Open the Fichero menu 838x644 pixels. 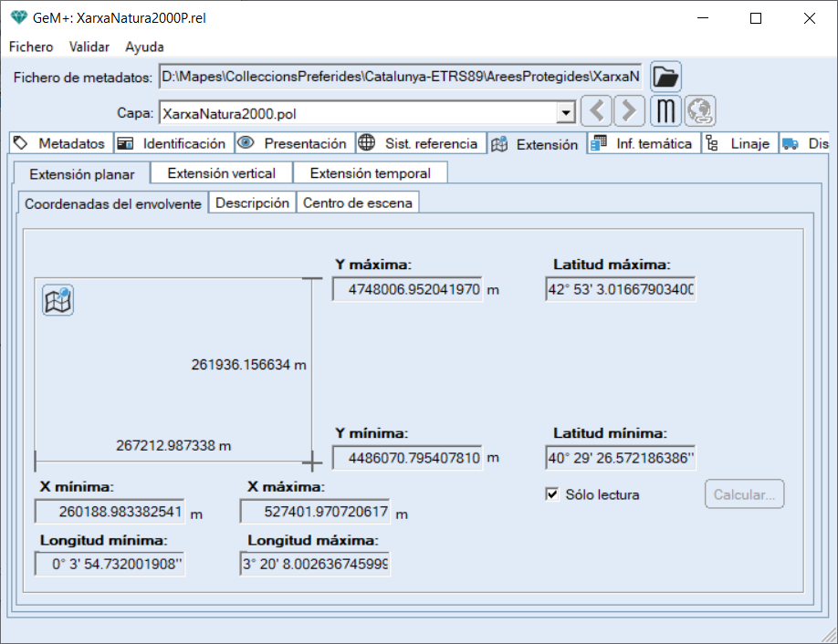(x=31, y=47)
